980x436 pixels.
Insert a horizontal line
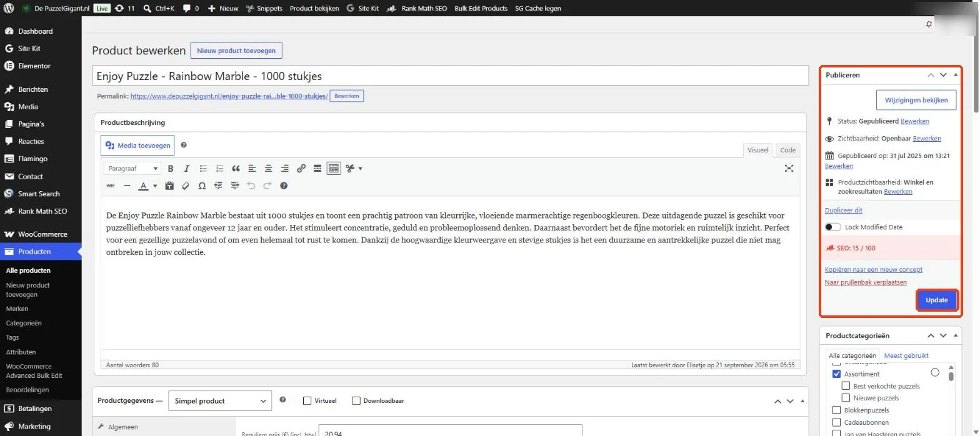coord(127,186)
